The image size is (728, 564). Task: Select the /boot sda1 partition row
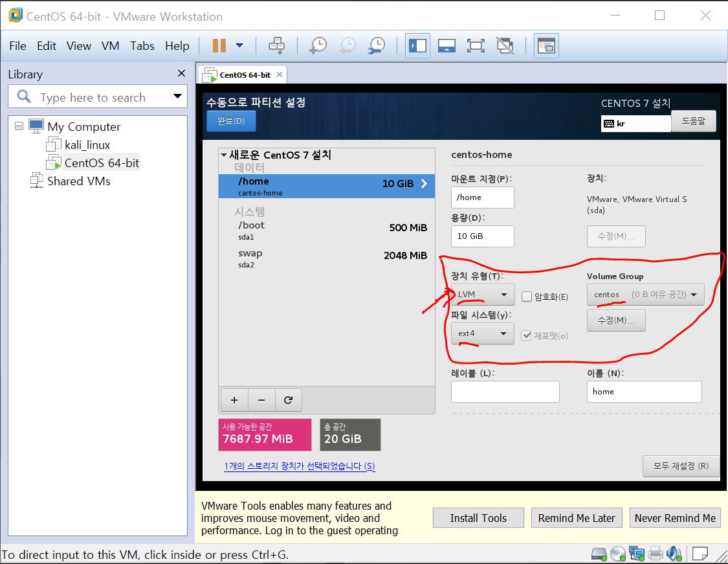(326, 231)
